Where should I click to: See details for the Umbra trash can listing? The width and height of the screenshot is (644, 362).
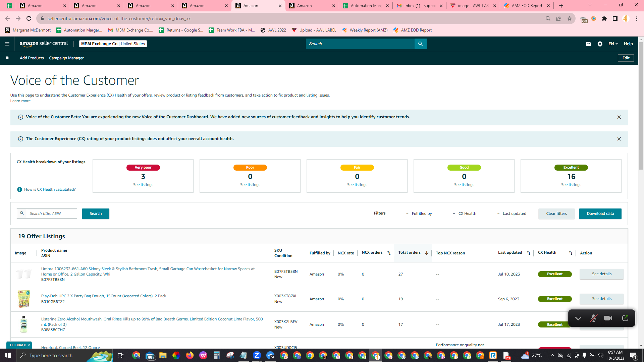pos(602,274)
